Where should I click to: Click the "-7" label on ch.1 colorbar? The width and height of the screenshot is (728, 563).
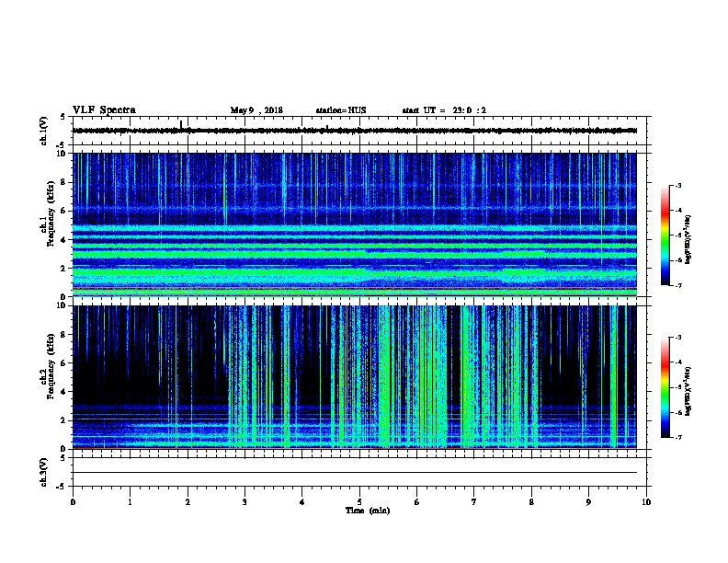(x=678, y=285)
